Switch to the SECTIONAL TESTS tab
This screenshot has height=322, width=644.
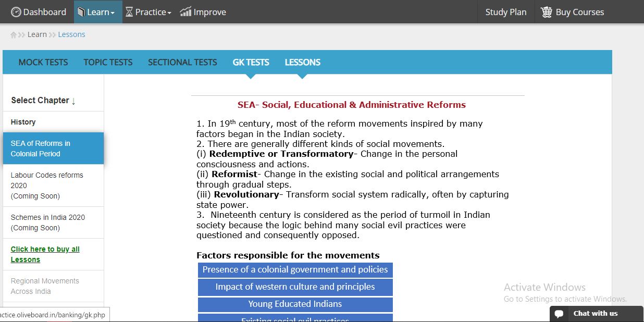tap(182, 63)
